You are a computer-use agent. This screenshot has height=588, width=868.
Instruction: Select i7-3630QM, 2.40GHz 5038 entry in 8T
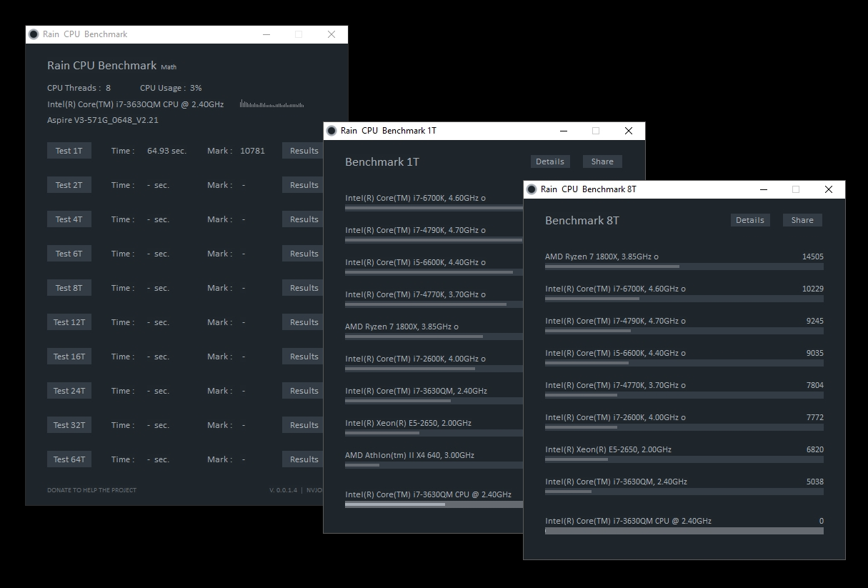point(684,487)
